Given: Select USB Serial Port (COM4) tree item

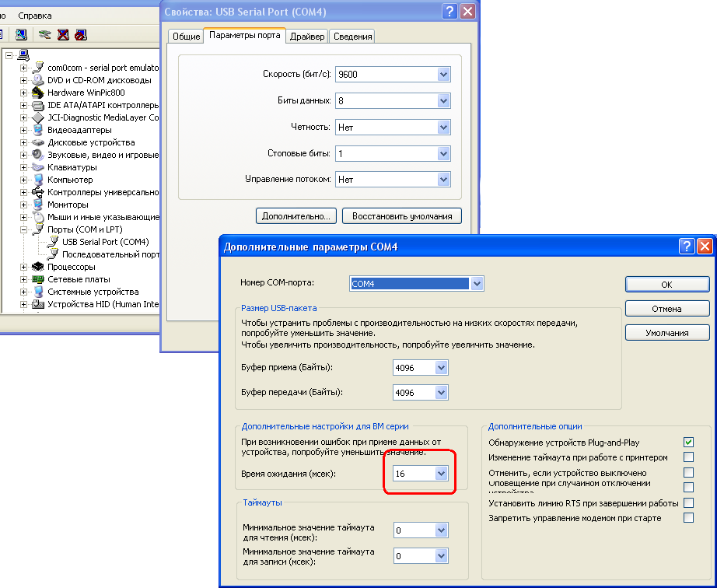Looking at the screenshot, I should (x=105, y=242).
